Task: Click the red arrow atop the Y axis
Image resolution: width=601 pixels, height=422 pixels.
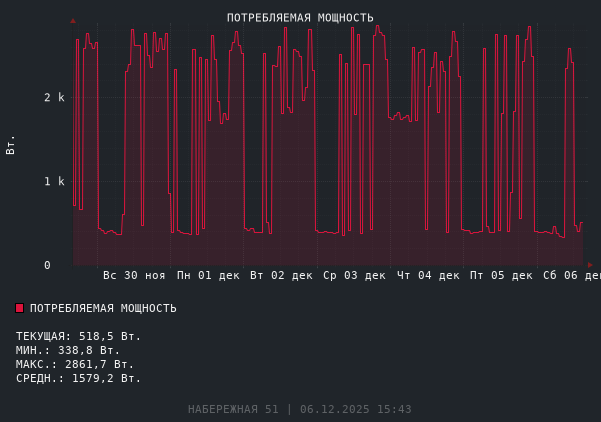Action: pos(73,21)
